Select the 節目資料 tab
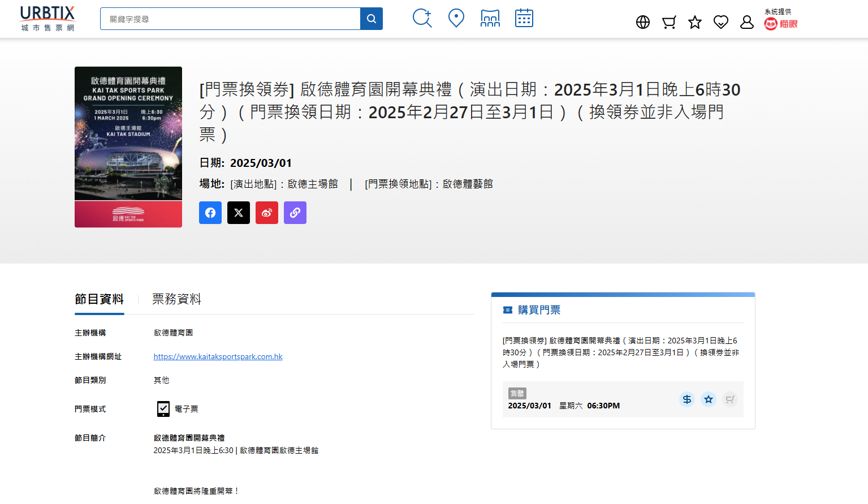 [99, 299]
